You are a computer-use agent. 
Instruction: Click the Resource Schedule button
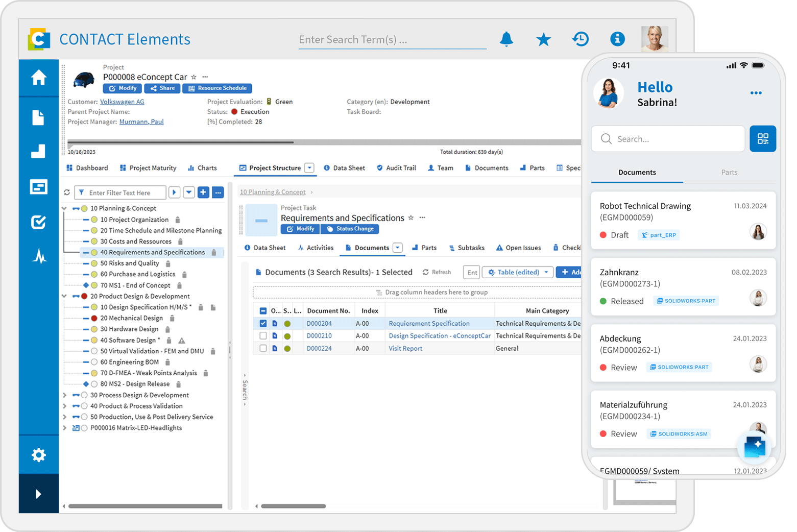217,88
